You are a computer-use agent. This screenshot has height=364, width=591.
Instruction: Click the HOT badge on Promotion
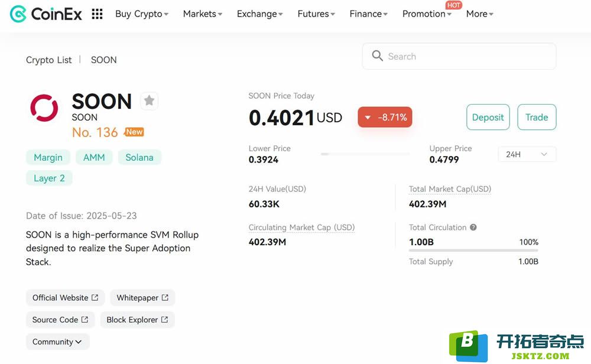tap(453, 5)
